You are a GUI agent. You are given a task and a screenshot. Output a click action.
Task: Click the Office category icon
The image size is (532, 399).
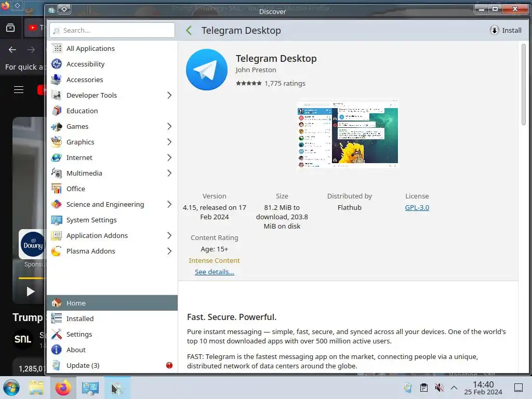[x=56, y=189]
